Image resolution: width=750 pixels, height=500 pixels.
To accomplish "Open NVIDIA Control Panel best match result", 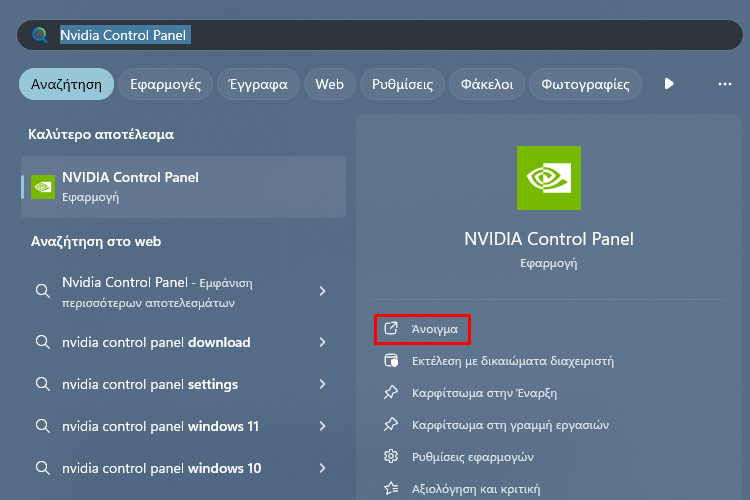I will click(x=184, y=187).
